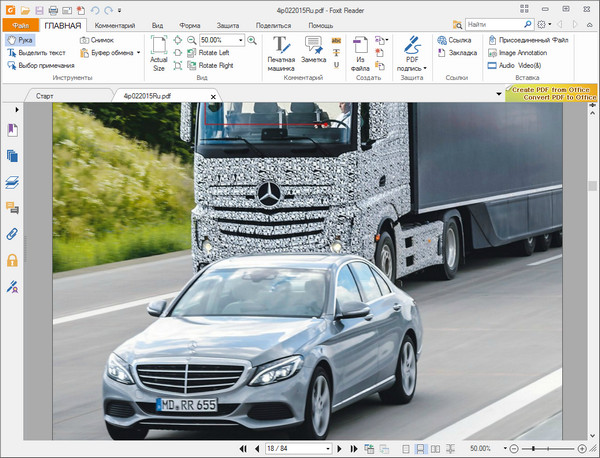Click the Actual Size button
Image resolution: width=600 pixels, height=458 pixels.
click(159, 54)
